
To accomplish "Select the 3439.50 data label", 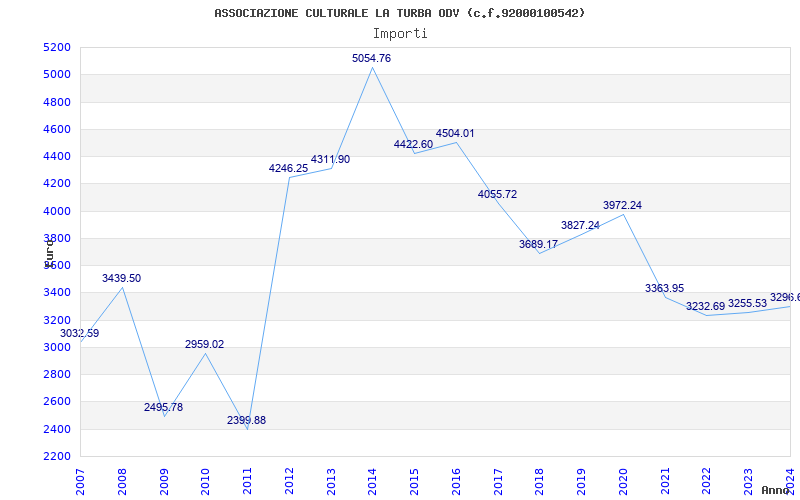I will tap(121, 278).
